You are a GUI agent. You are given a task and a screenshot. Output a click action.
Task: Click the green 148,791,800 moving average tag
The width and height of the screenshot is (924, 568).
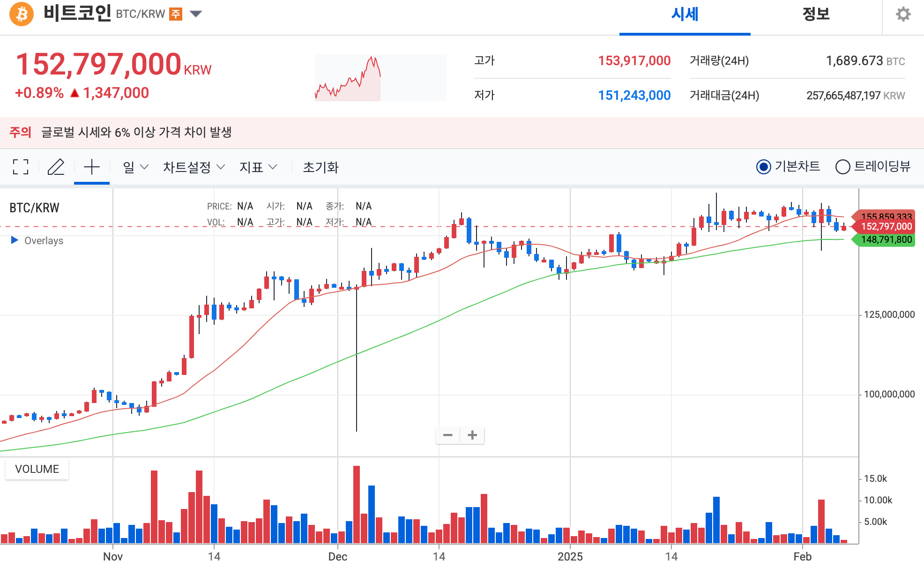(883, 240)
